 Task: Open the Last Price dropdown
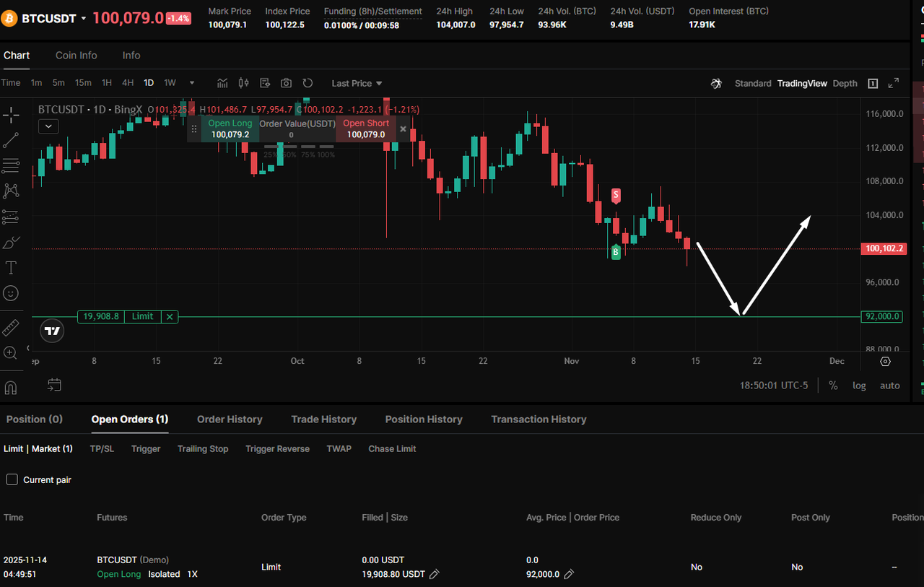[x=357, y=83]
